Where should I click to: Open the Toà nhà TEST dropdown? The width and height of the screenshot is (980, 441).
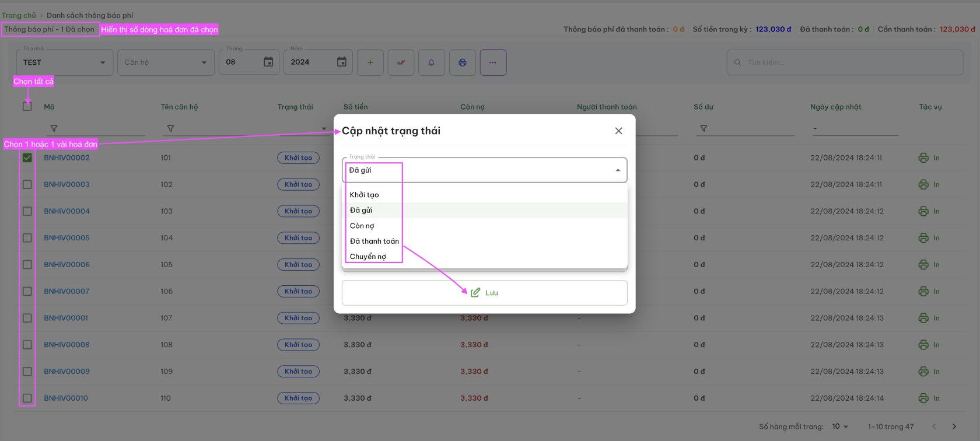point(64,62)
